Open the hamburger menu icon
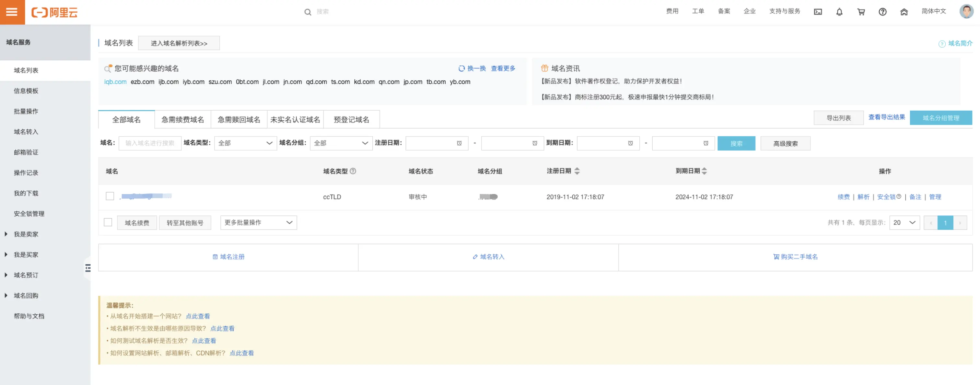980x385 pixels. 12,12
